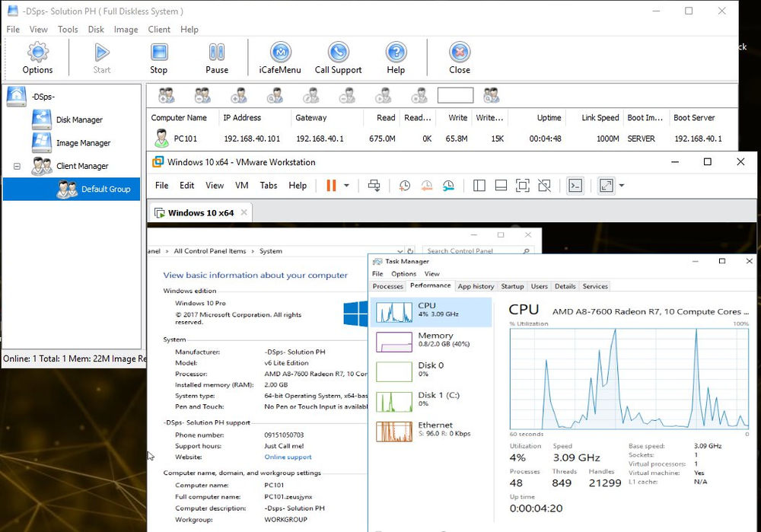Click the empty search field above the client list
Image resolution: width=761 pixels, height=532 pixels.
[455, 95]
